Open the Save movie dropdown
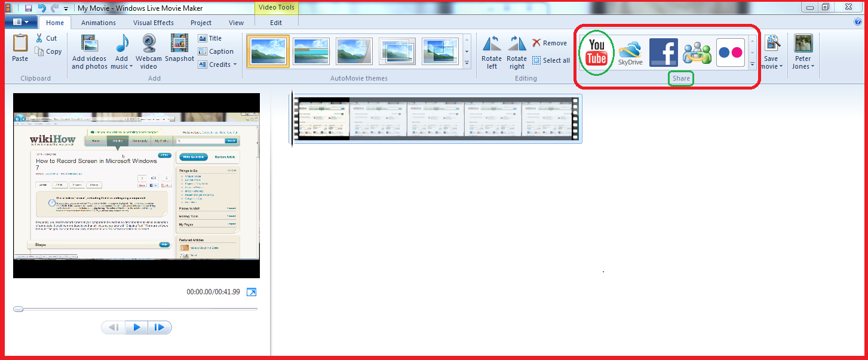Screen dimensions: 868x360 click(x=771, y=52)
